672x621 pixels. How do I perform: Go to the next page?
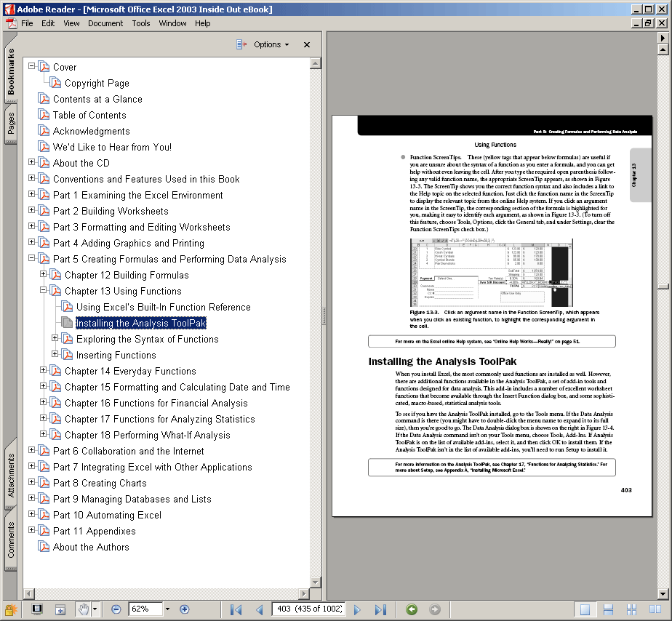click(357, 609)
